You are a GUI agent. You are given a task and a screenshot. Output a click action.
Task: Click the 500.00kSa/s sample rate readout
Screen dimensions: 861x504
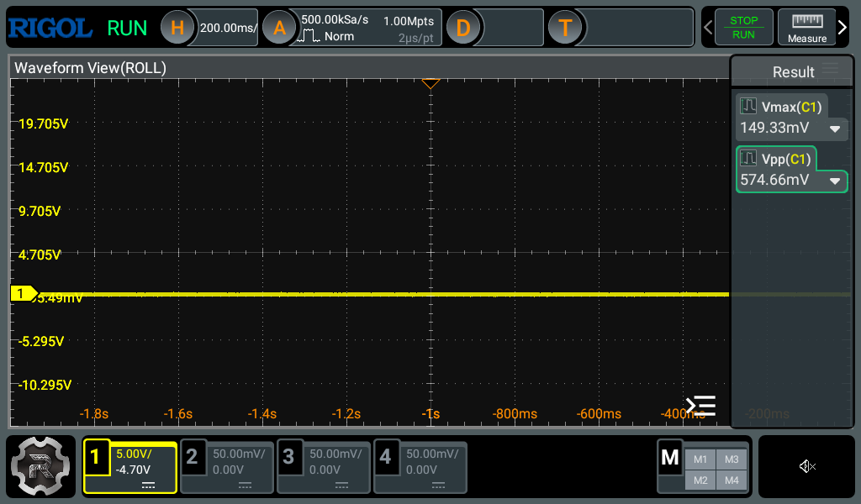[x=335, y=20]
